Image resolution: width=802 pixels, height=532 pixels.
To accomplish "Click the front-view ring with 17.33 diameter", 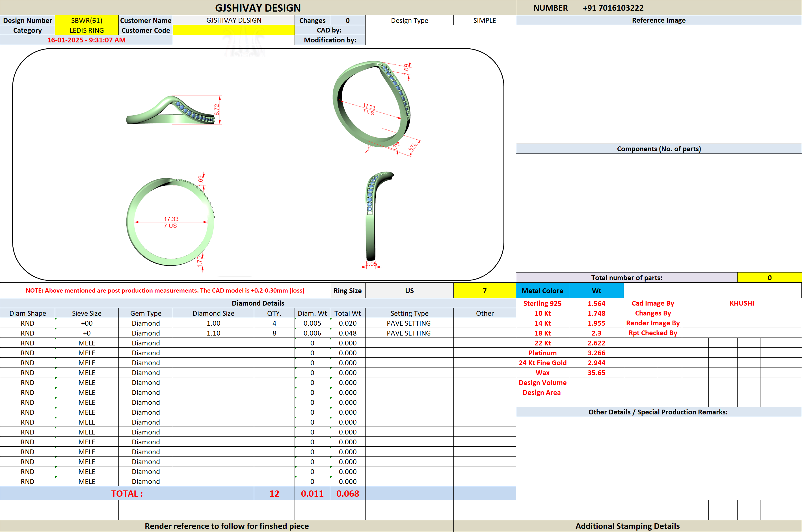I will point(171,221).
